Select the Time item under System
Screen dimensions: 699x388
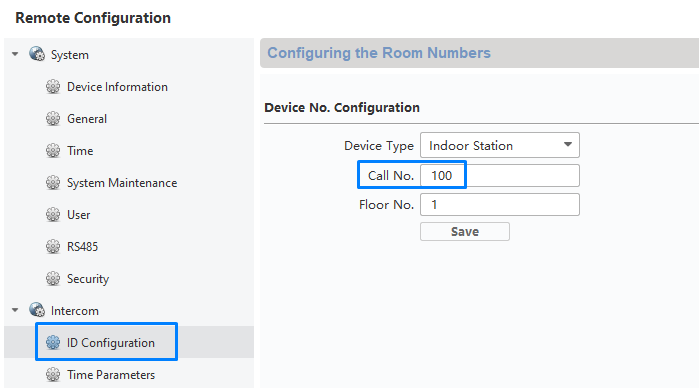80,151
